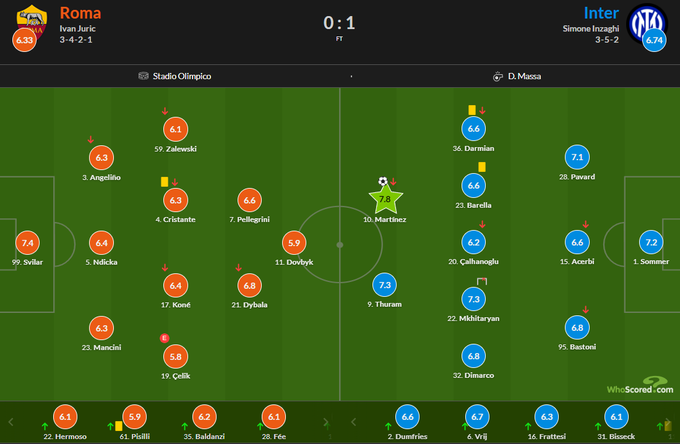Select Svilar's 7.4 rating circle
The height and width of the screenshot is (444, 680).
28,242
